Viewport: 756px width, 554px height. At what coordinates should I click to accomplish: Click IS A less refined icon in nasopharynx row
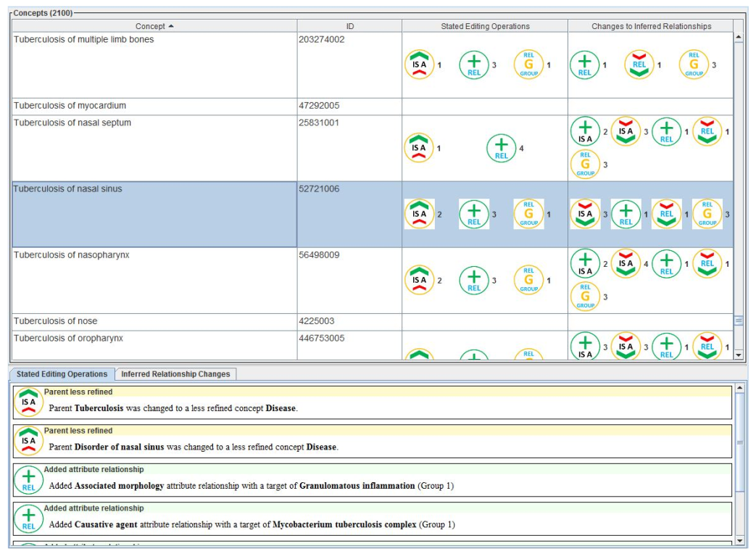pos(419,280)
